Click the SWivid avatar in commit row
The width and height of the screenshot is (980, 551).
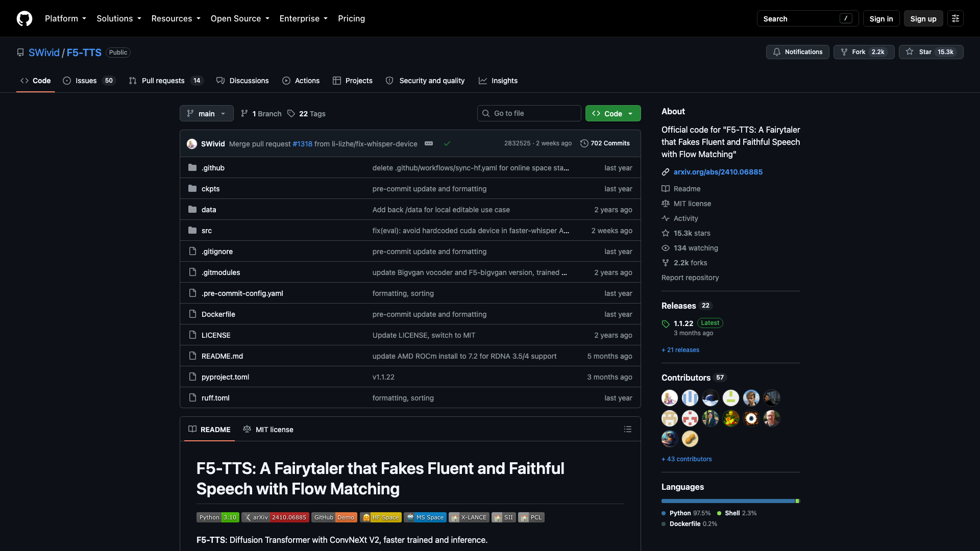(x=192, y=144)
